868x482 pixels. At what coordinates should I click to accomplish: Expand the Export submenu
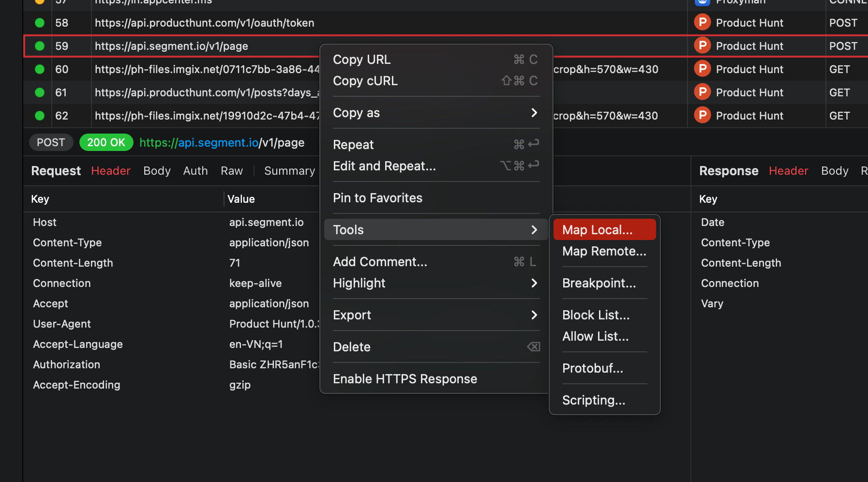click(436, 315)
